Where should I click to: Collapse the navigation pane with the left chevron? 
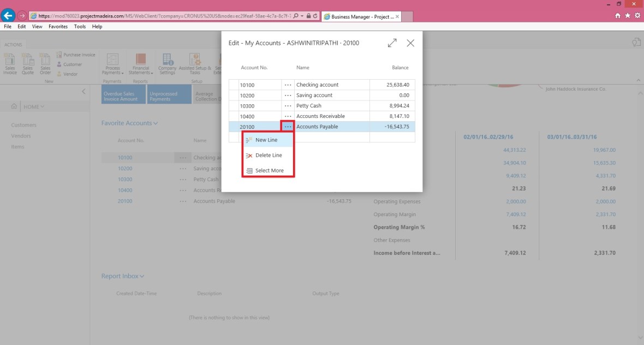coord(84,91)
